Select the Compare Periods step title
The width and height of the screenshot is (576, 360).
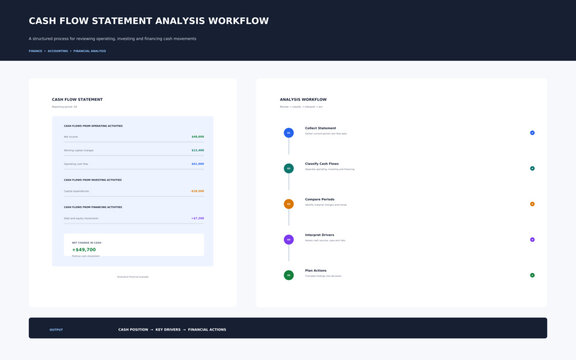click(320, 199)
